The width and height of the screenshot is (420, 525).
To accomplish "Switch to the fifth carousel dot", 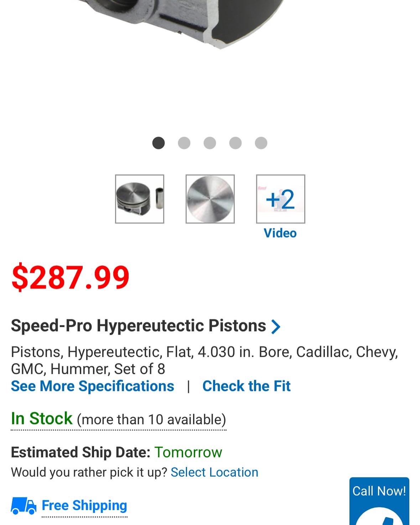I will point(261,143).
